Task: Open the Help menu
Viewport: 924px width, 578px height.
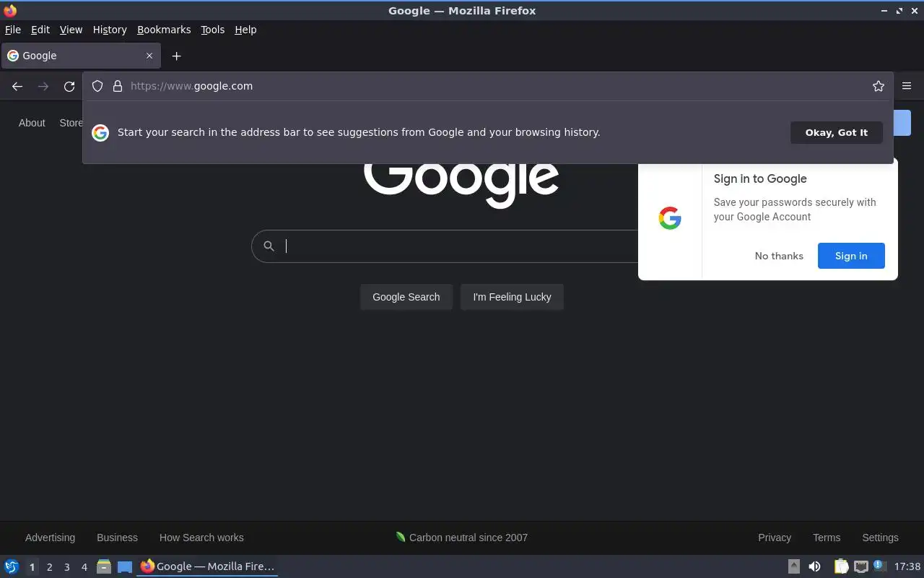Action: [x=245, y=30]
